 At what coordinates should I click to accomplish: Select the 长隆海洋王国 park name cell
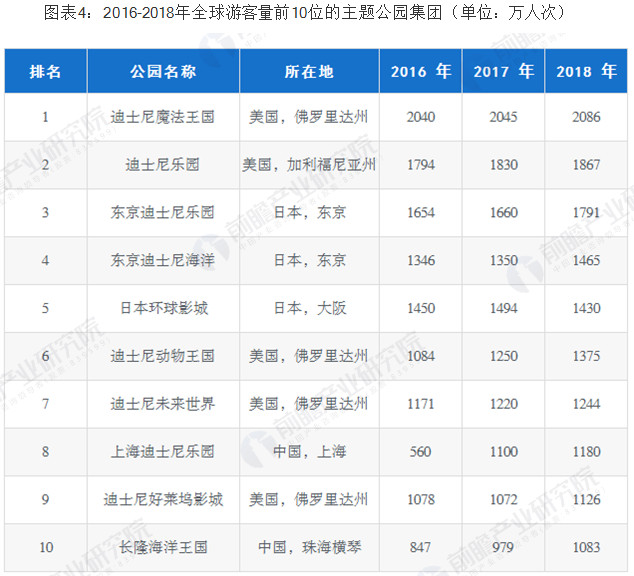tap(163, 547)
